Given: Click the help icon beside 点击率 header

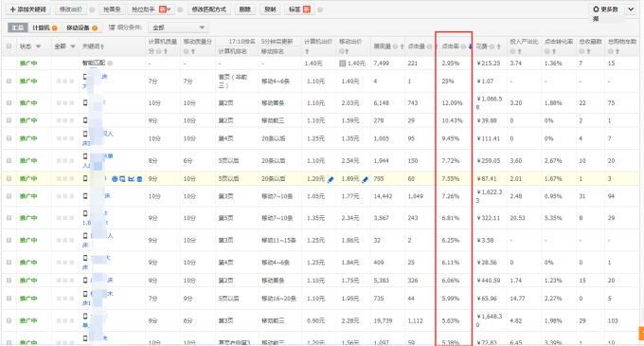Looking at the screenshot, I should point(463,46).
